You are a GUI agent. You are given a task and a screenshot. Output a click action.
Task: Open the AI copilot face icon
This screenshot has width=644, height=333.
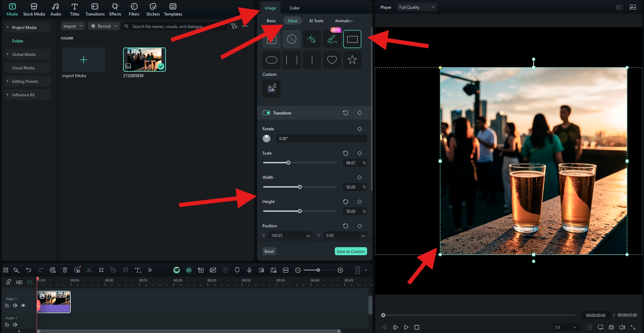pos(177,270)
